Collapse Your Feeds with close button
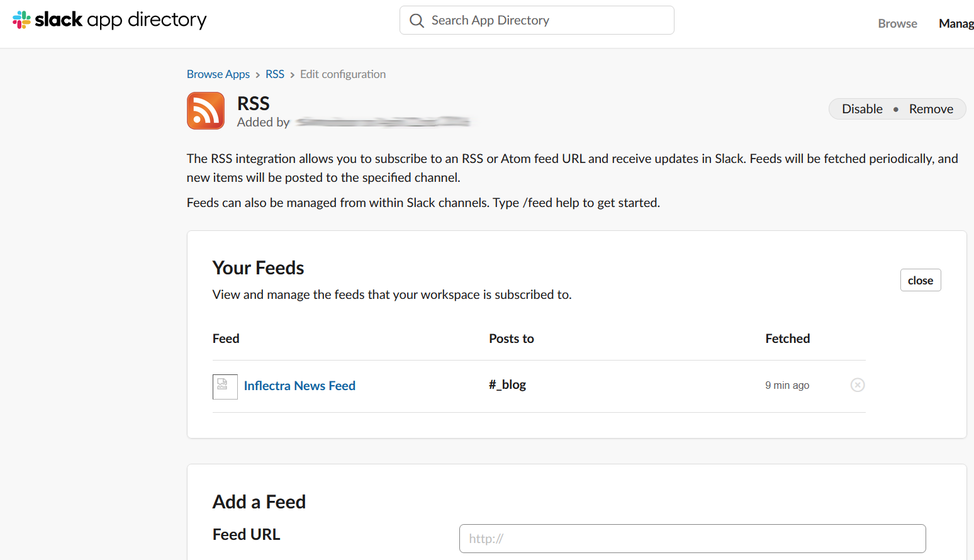The height and width of the screenshot is (560, 974). point(920,281)
